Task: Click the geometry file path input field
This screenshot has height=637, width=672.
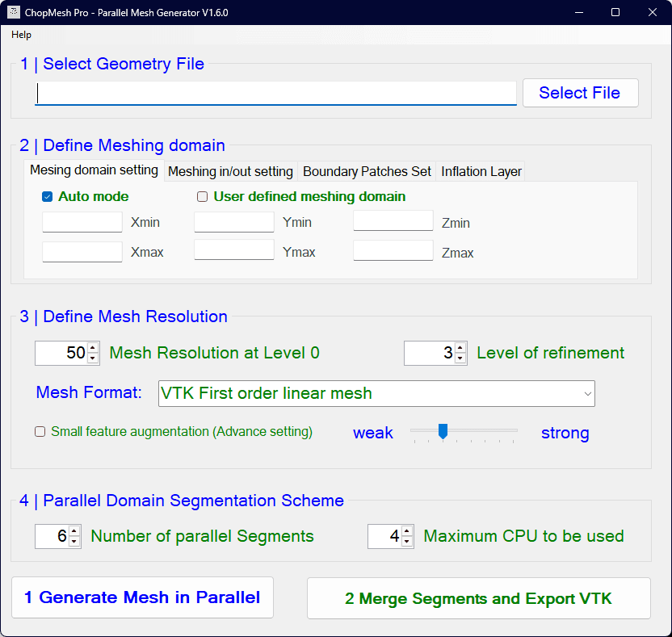Action: (275, 93)
